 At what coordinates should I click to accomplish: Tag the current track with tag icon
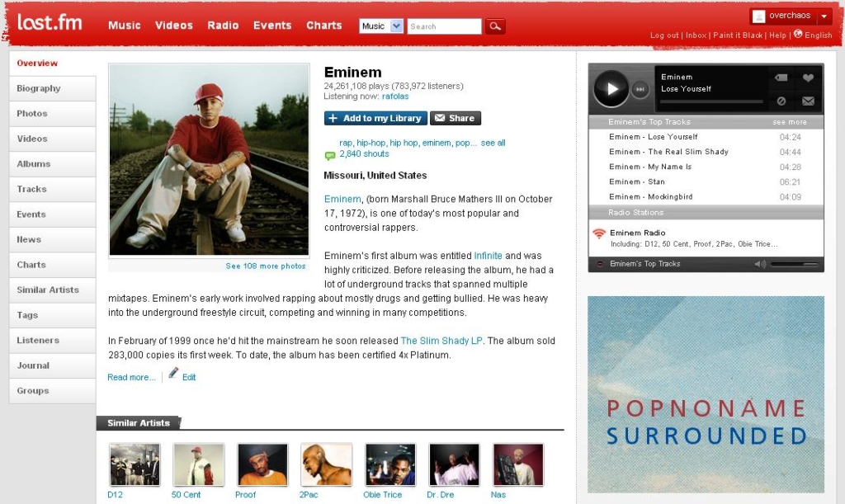tap(781, 78)
